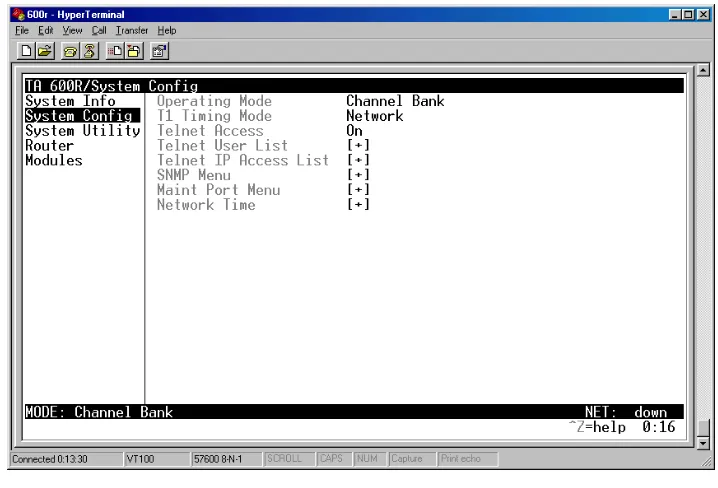Click the NUM indicator in status bar

coord(370,459)
